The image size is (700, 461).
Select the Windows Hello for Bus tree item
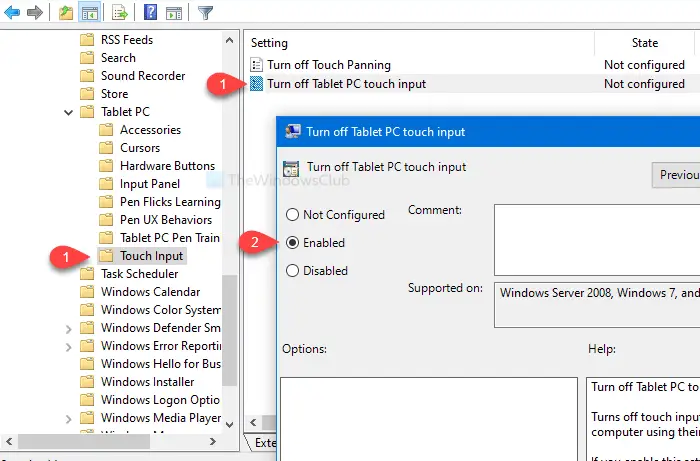point(161,363)
